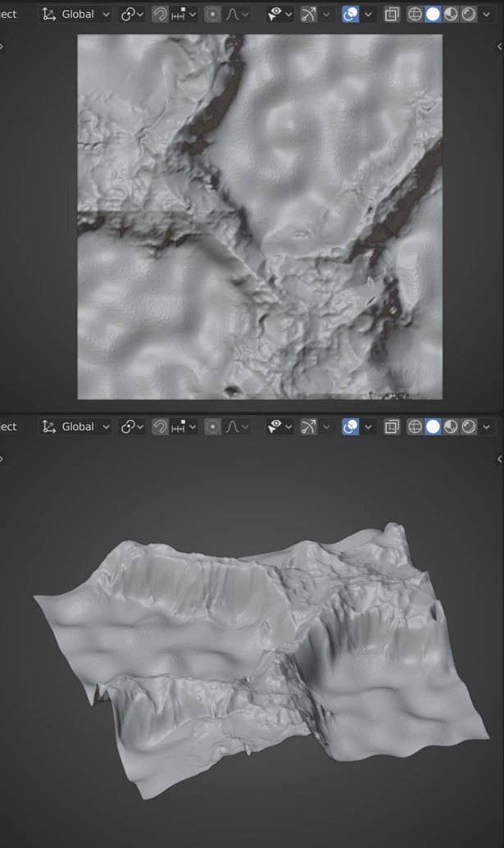Open Object menu in top viewport header

[8, 14]
